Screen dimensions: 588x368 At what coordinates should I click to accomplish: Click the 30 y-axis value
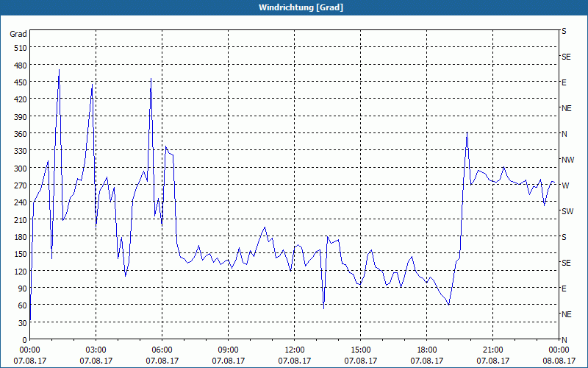23,323
